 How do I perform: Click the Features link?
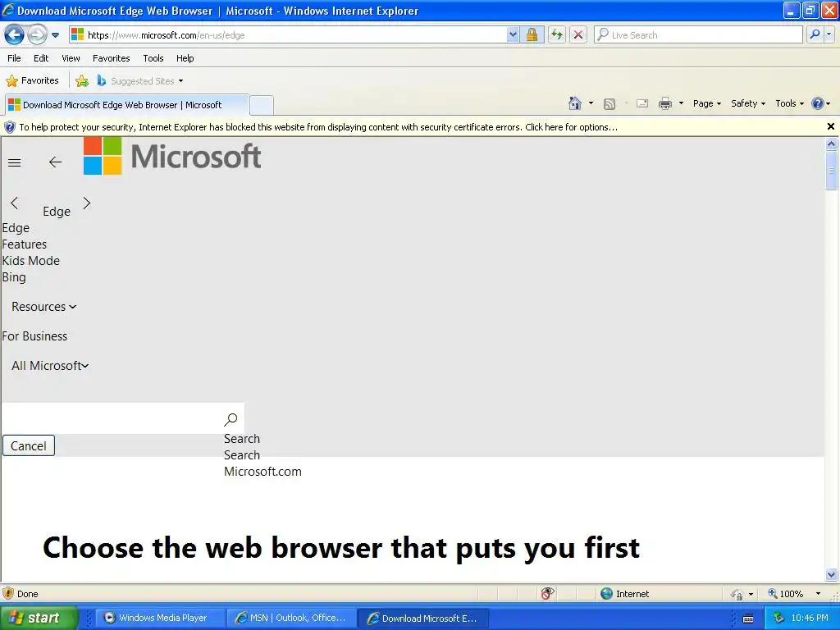[24, 244]
